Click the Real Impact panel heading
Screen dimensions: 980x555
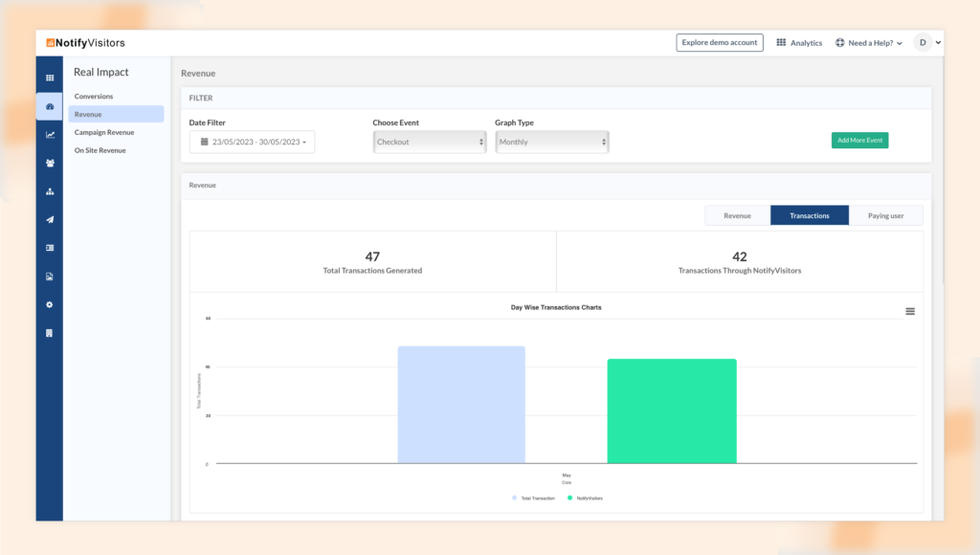(101, 72)
